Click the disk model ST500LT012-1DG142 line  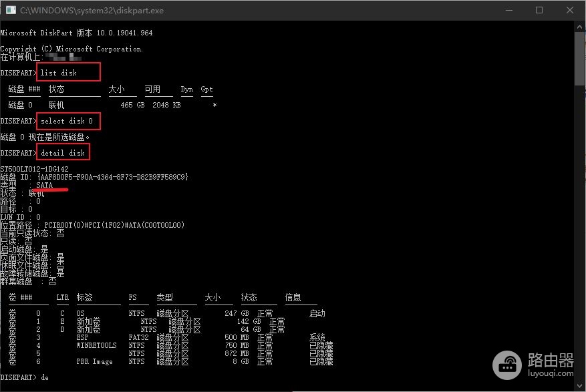(34, 169)
